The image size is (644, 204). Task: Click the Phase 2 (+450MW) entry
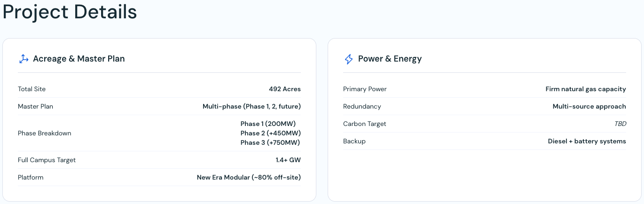pos(270,133)
